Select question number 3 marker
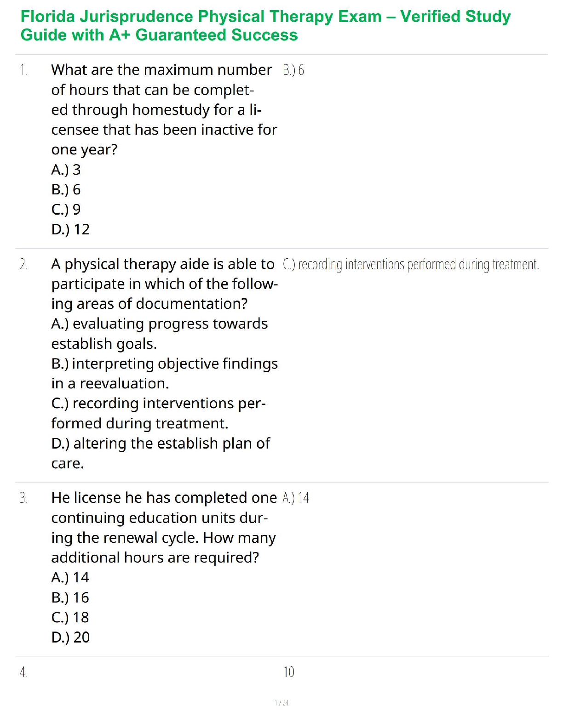 coord(23,498)
